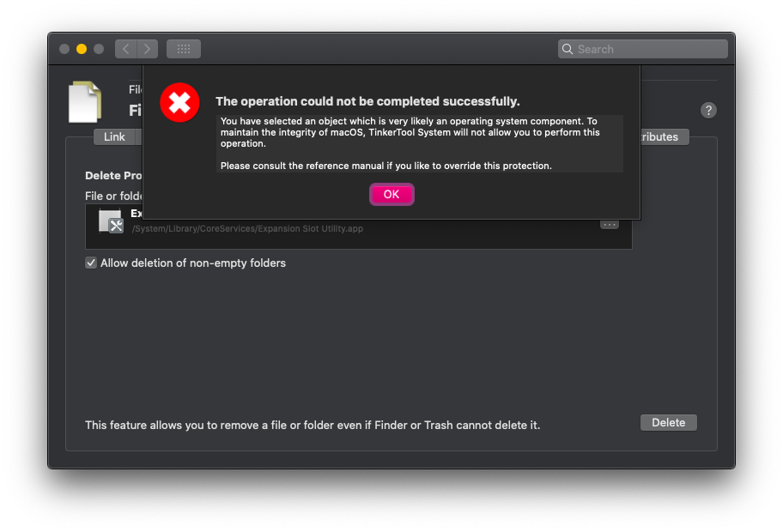
Task: Minimize the window with the yellow button
Action: click(x=82, y=49)
